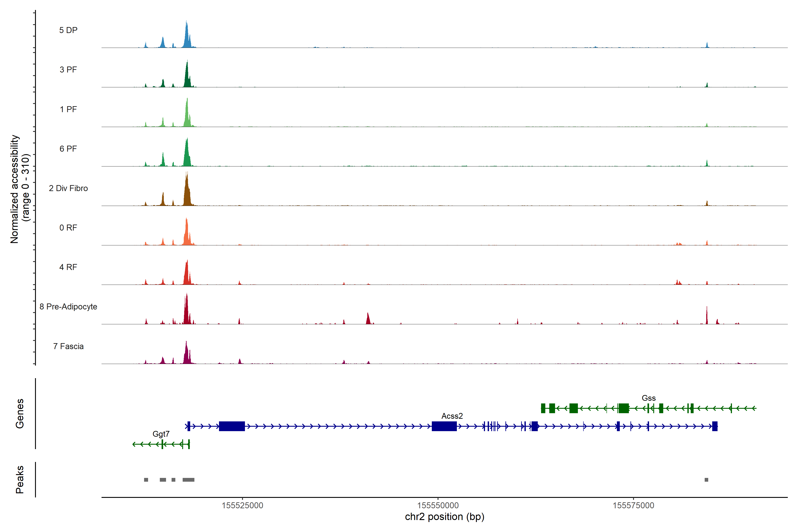Click the 0 RF track label
This screenshot has width=798, height=532.
[x=68, y=228]
